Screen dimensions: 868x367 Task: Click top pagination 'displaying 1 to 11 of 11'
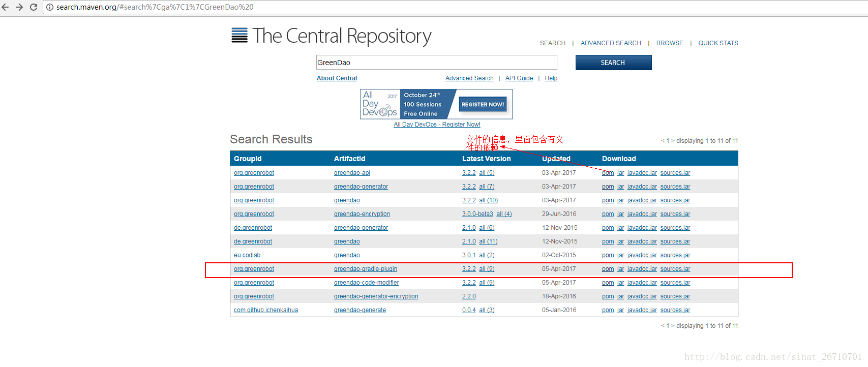click(x=707, y=141)
